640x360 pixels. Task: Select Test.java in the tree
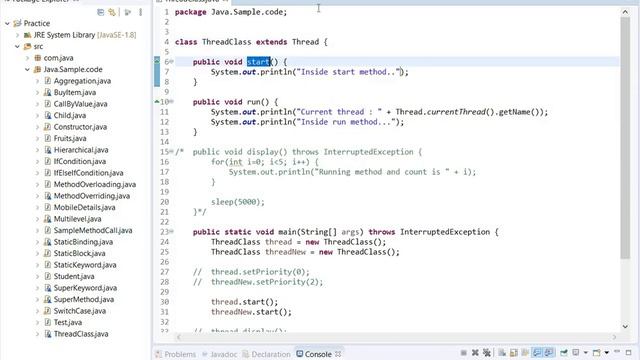tap(68, 322)
